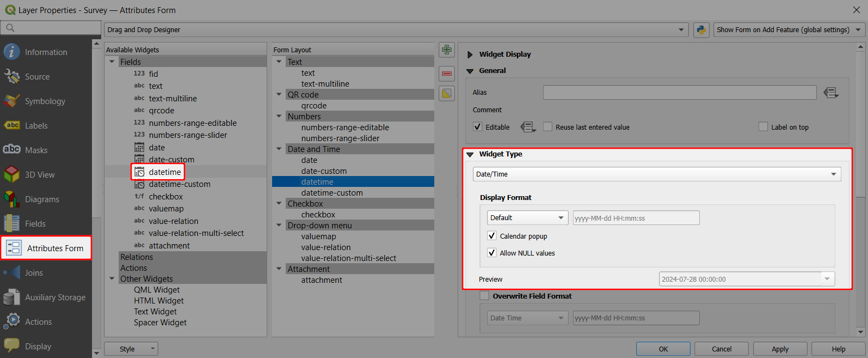Click right panel vertical scrollbar down arrow
Viewport: 868px width, 358px height.
860,331
